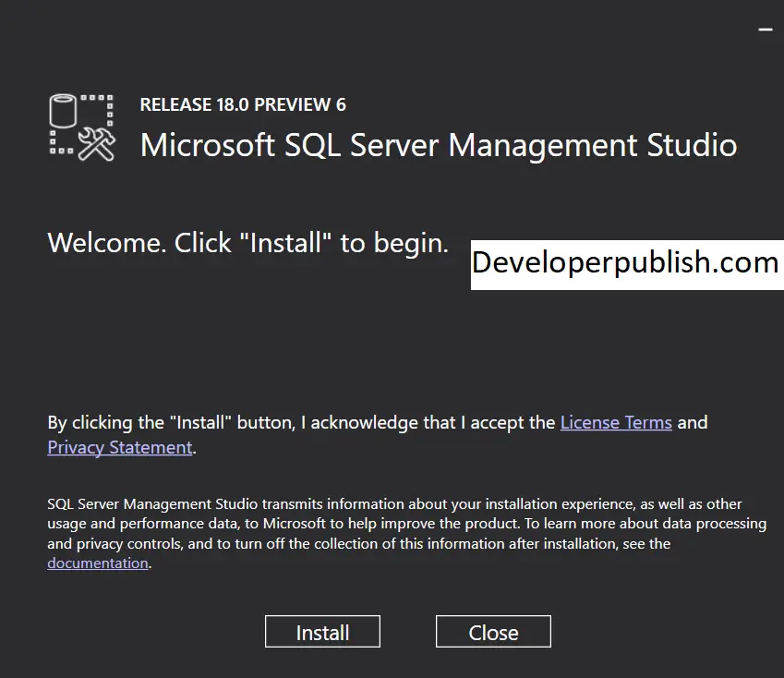784x678 pixels.
Task: Open the License Terms link
Action: pyautogui.click(x=616, y=422)
